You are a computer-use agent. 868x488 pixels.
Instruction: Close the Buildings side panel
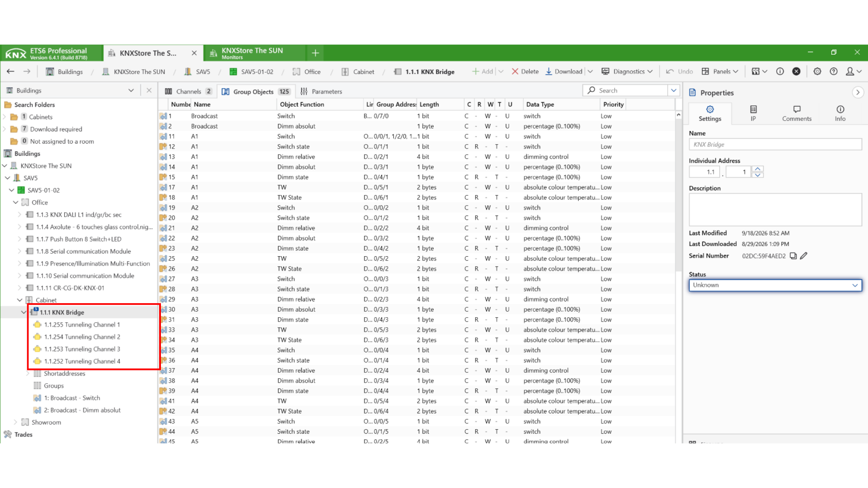click(x=149, y=90)
